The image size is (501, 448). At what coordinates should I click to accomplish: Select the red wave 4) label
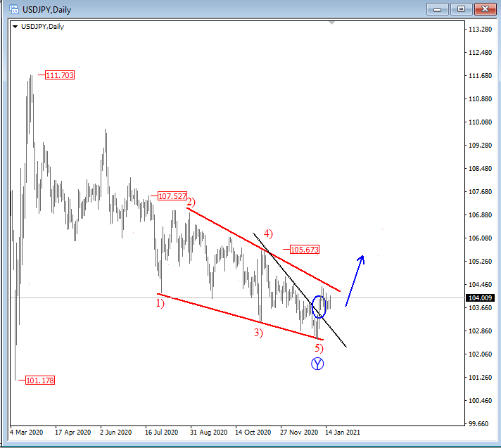click(268, 233)
